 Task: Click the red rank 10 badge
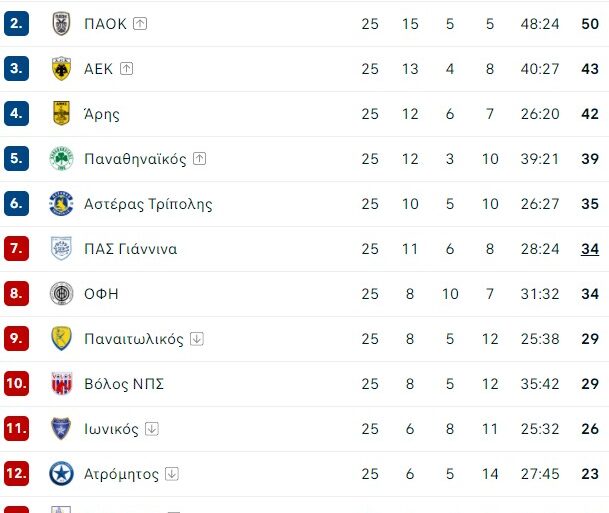(16, 384)
